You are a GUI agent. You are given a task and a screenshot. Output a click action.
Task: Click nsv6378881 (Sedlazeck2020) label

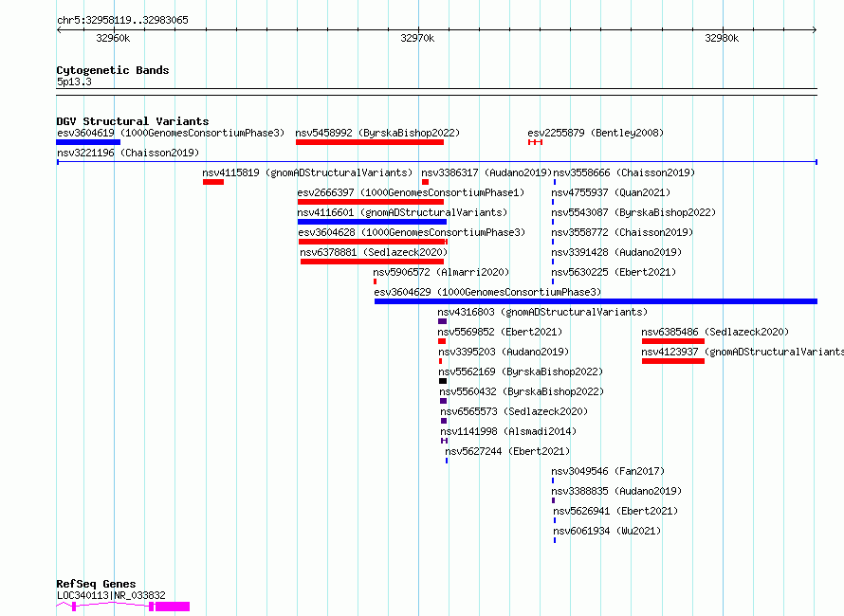[x=374, y=252]
